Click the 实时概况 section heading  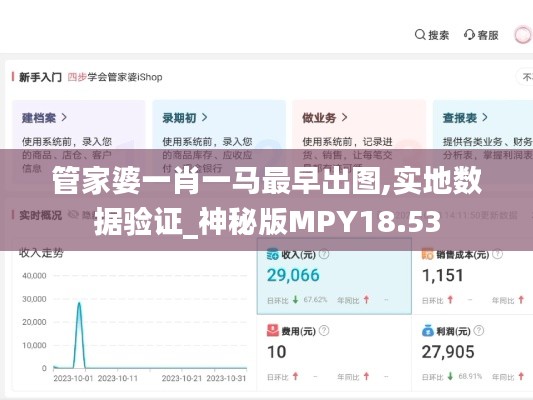click(x=40, y=215)
